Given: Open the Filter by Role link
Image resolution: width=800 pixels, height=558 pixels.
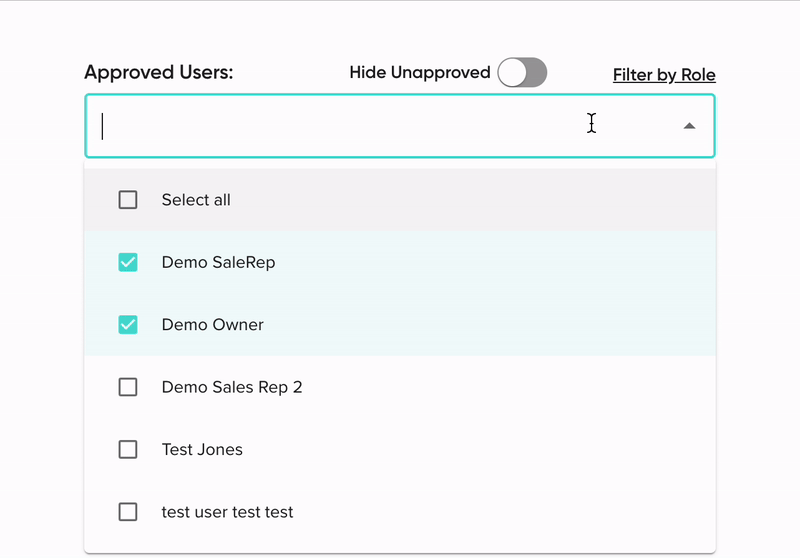Looking at the screenshot, I should pos(664,75).
